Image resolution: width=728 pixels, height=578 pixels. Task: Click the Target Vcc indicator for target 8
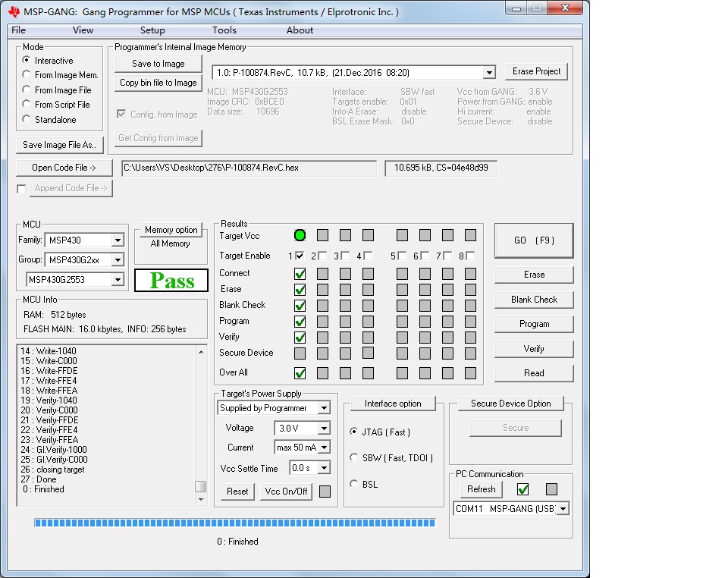pyautogui.click(x=470, y=235)
